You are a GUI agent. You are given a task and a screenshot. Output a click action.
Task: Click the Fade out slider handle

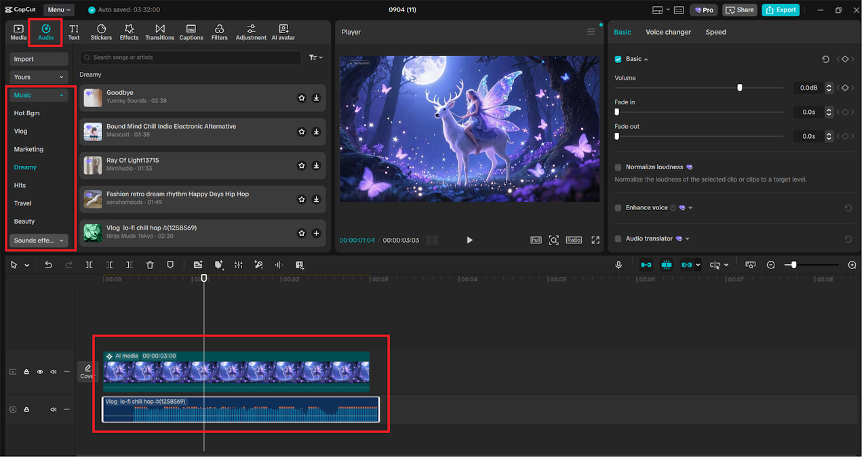tap(616, 136)
